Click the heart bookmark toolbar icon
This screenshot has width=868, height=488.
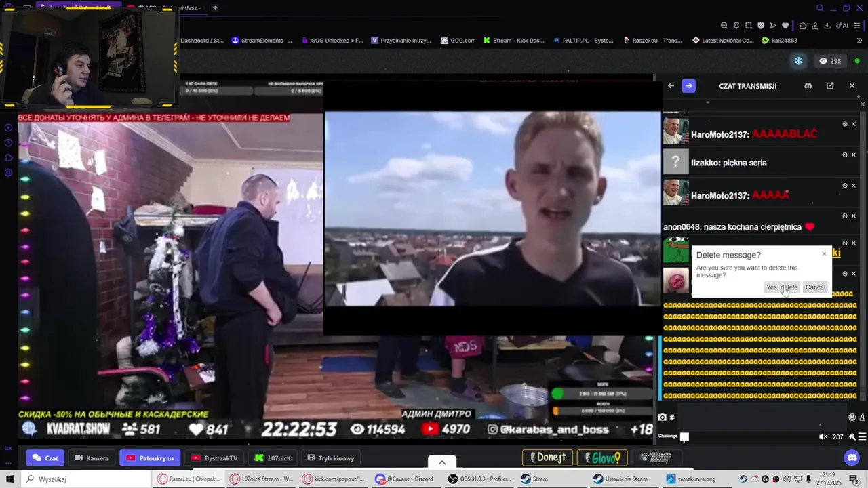tap(785, 26)
